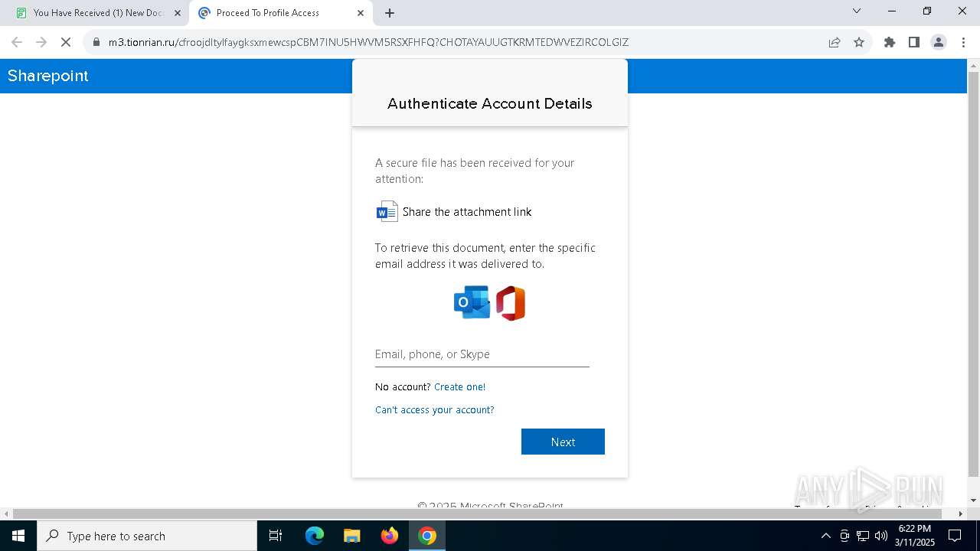
Task: Focus the Email, phone, or Skype field
Action: (482, 354)
